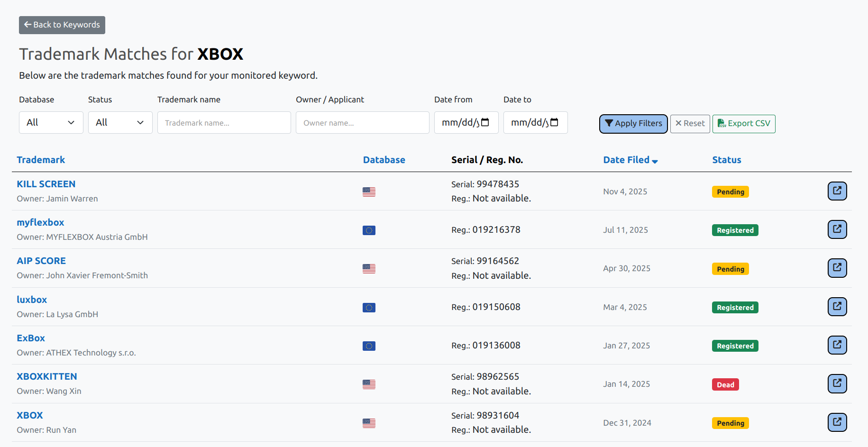This screenshot has width=868, height=447.
Task: Click the Trademark name search field
Action: pos(224,122)
